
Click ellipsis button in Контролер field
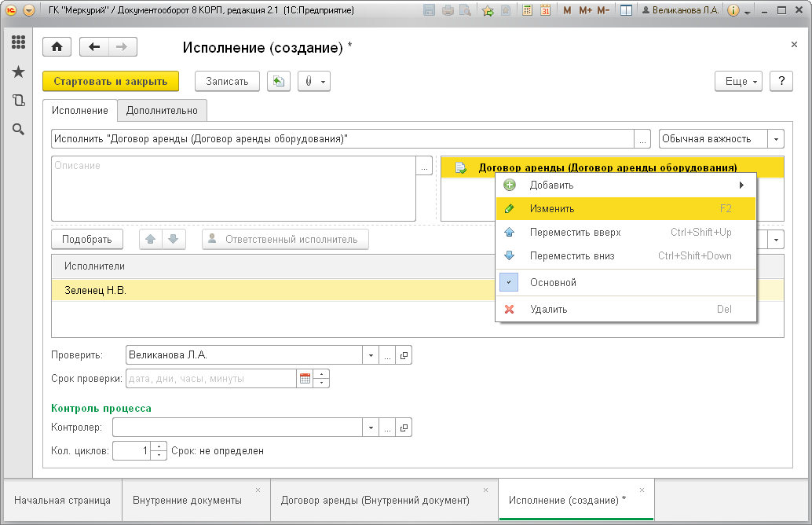(387, 428)
